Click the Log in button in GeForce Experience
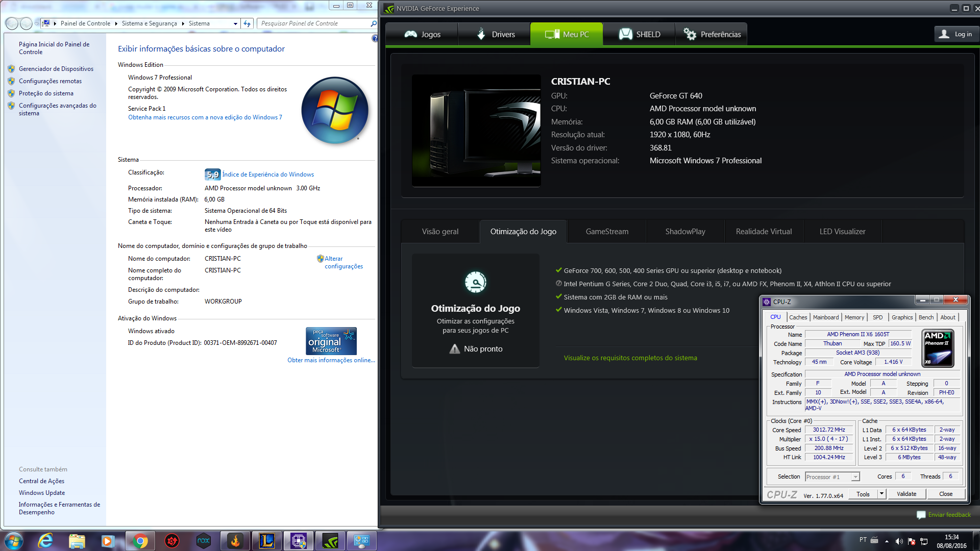Image resolution: width=980 pixels, height=551 pixels. pos(956,34)
